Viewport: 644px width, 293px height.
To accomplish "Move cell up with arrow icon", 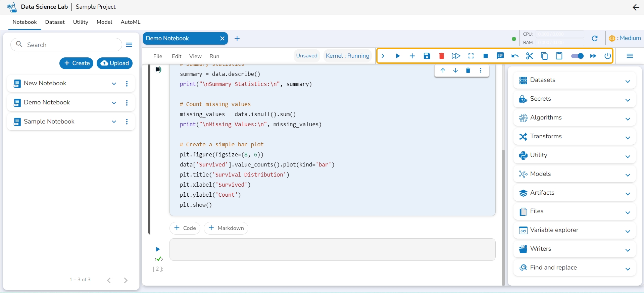I will [x=443, y=70].
